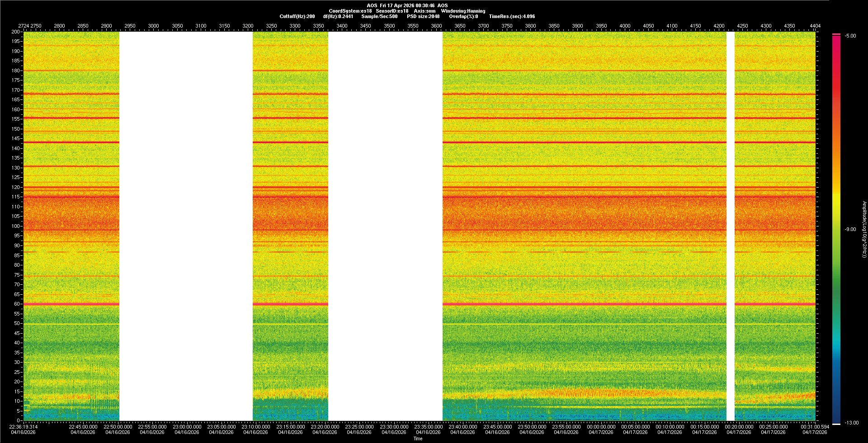Click the Cutoff(Hz):200 parameter text

(297, 16)
